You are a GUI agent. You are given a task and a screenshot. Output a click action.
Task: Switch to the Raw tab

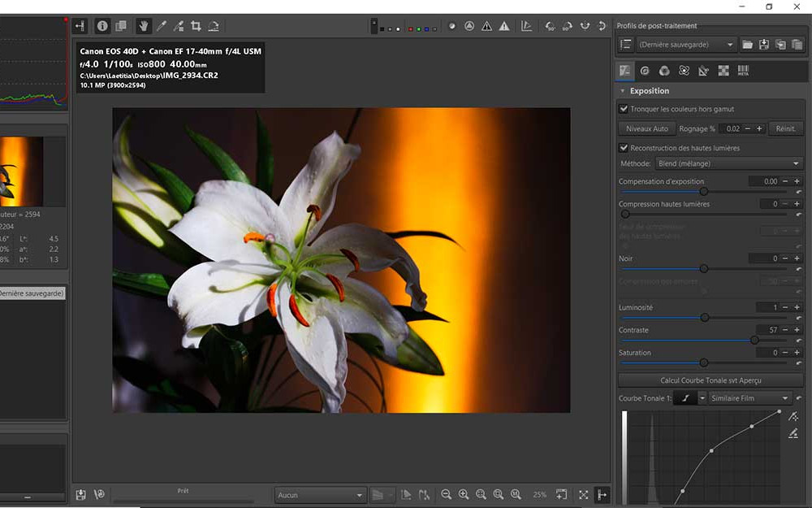coord(723,71)
